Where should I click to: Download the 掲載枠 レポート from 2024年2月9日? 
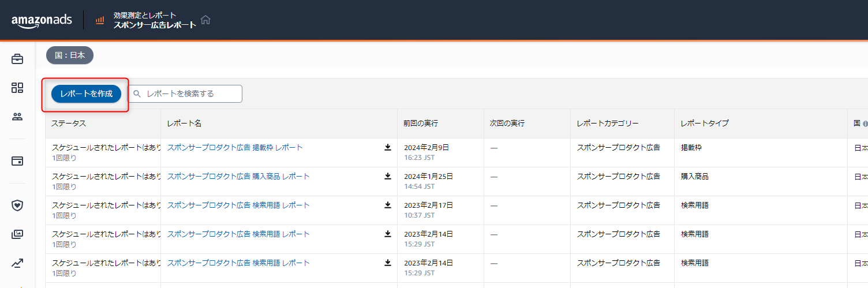point(388,147)
